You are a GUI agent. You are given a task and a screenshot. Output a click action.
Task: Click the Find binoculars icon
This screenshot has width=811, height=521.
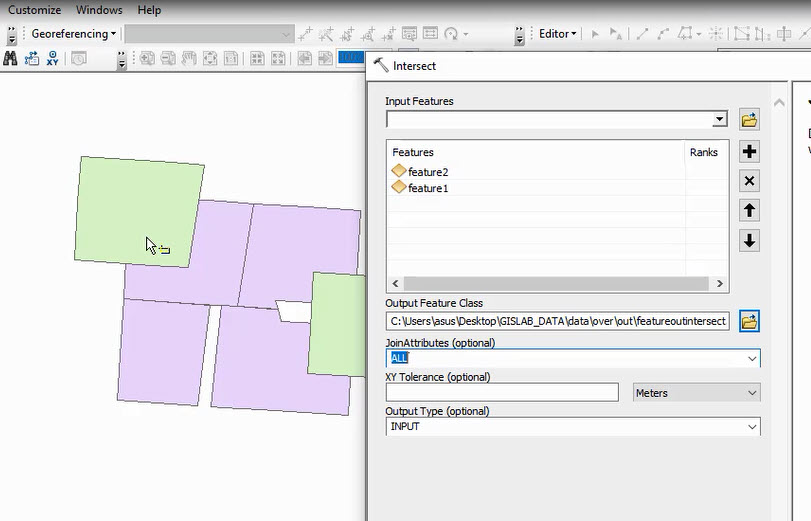coord(11,59)
